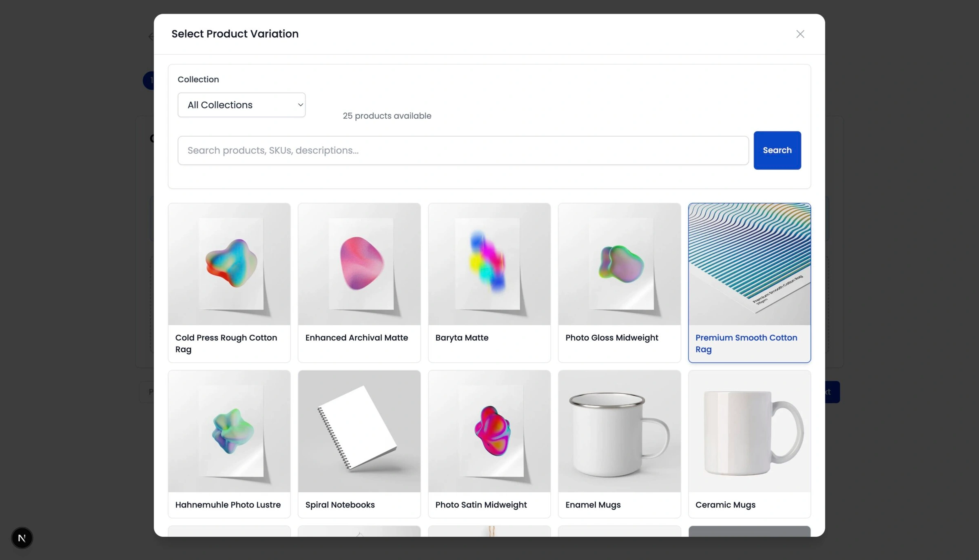The width and height of the screenshot is (979, 560).
Task: Click the Search button
Action: [777, 150]
